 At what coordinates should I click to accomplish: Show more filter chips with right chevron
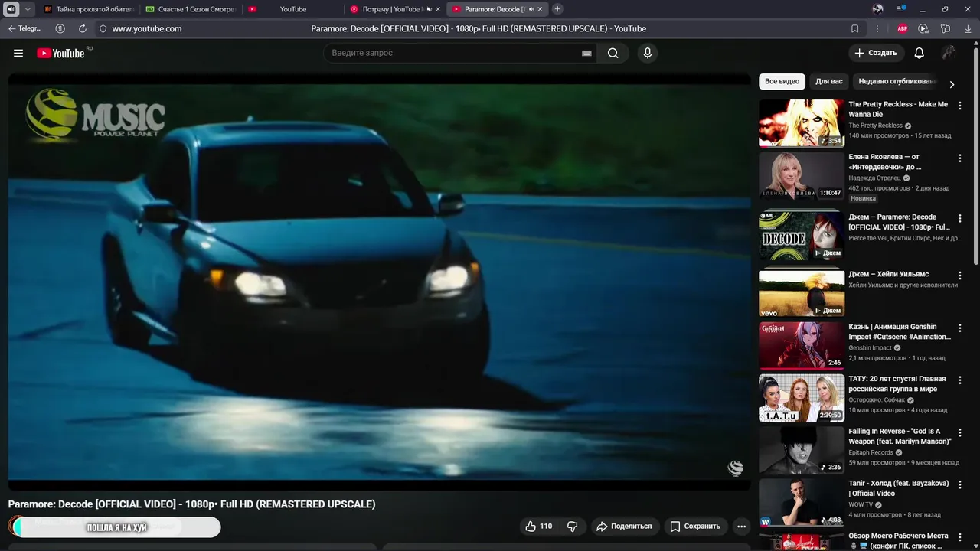point(952,84)
